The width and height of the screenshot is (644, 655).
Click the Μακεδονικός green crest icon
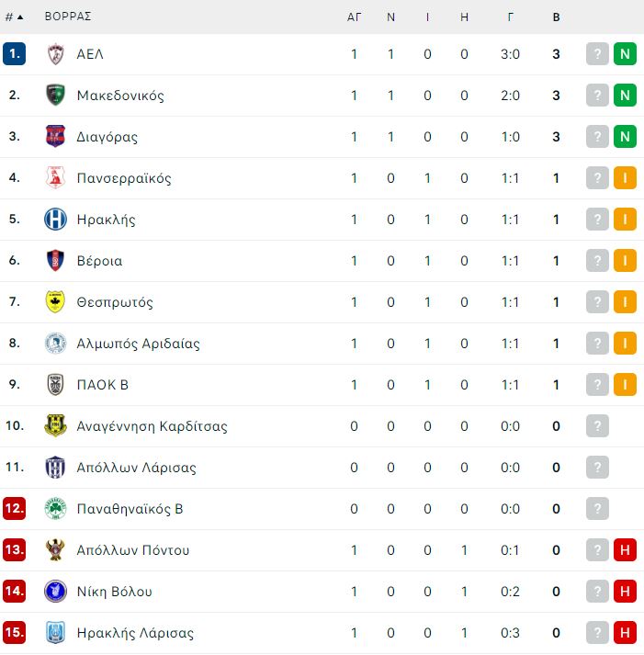[x=55, y=96]
